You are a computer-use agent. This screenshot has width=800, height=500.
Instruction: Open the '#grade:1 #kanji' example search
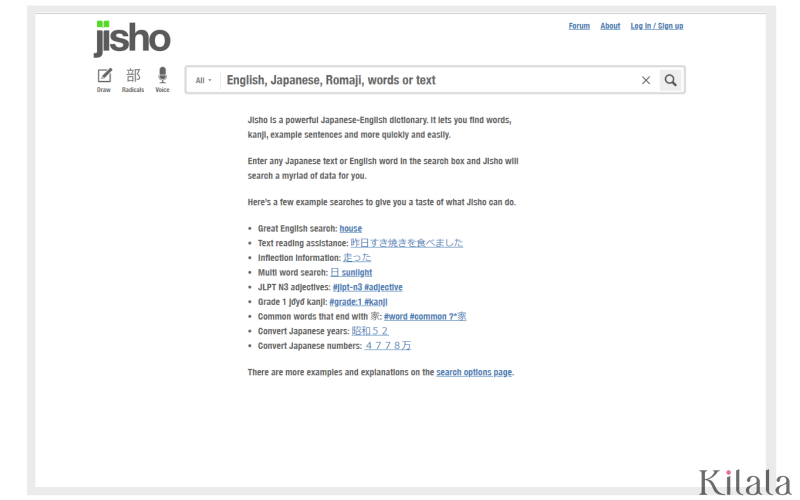[358, 302]
